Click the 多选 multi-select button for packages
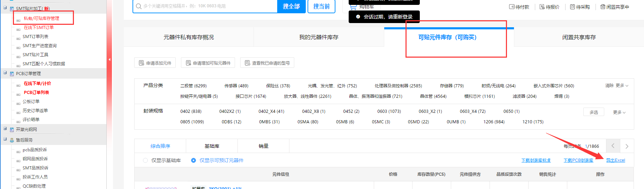644x189 pixels. pyautogui.click(x=593, y=112)
